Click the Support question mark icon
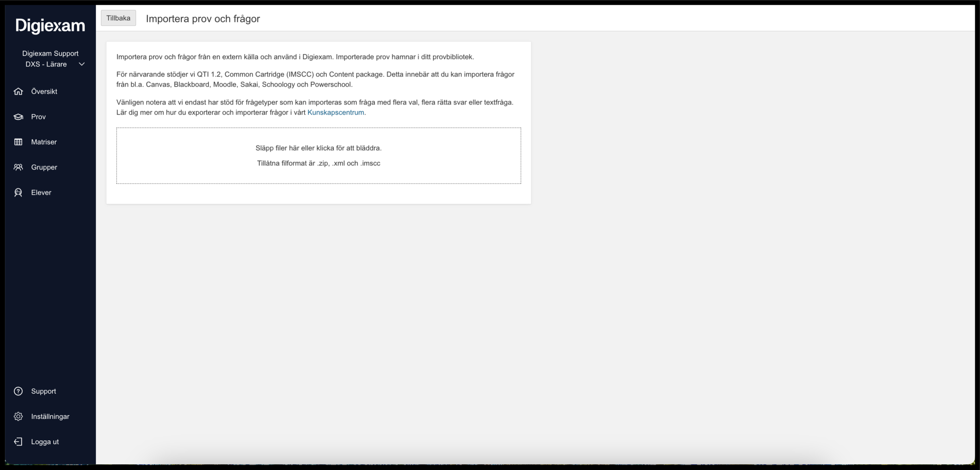This screenshot has width=980, height=470. [18, 391]
